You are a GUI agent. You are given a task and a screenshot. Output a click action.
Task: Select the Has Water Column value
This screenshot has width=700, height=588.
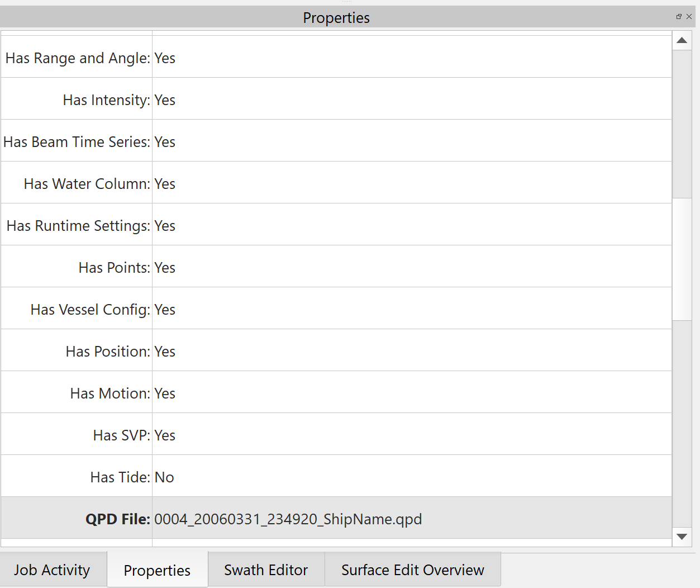coord(165,183)
